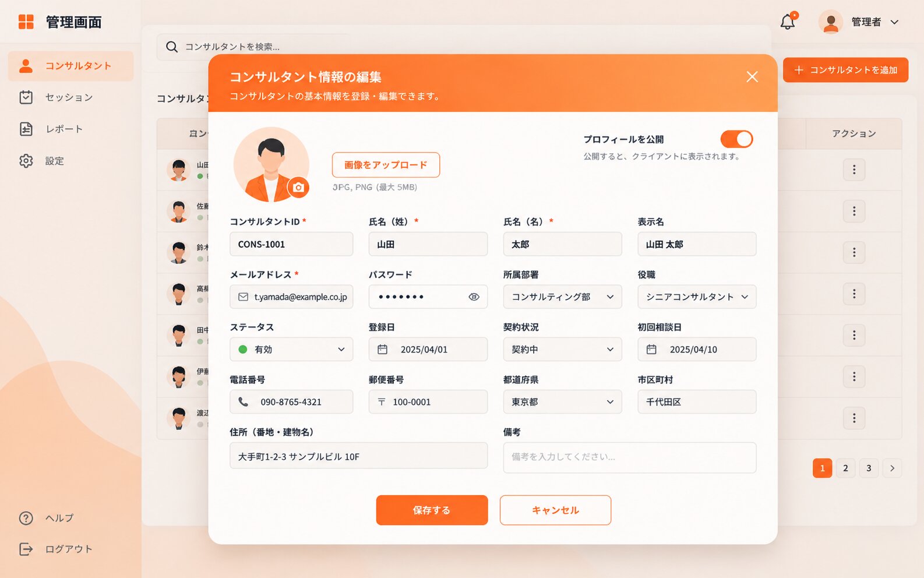Viewport: 924px width, 578px height.
Task: Click the パスワード field dots
Action: coord(401,297)
